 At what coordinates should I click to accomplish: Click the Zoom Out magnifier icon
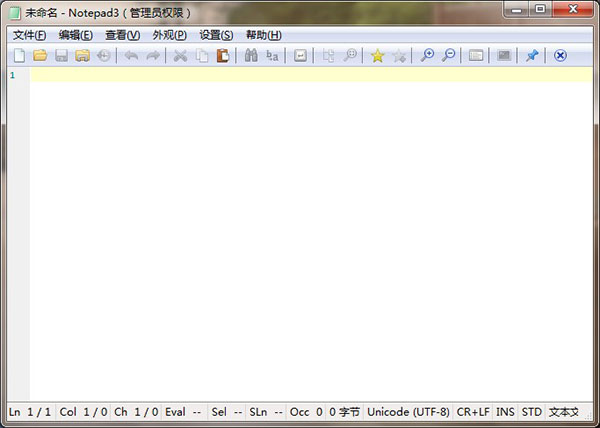[x=449, y=56]
